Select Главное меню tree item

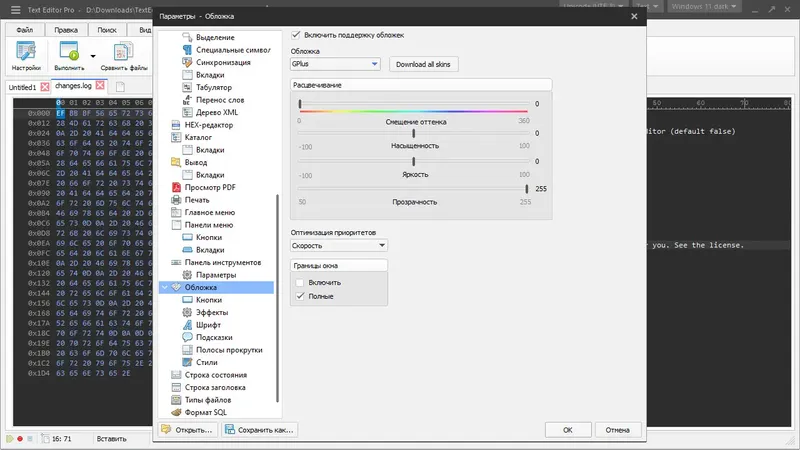(209, 212)
